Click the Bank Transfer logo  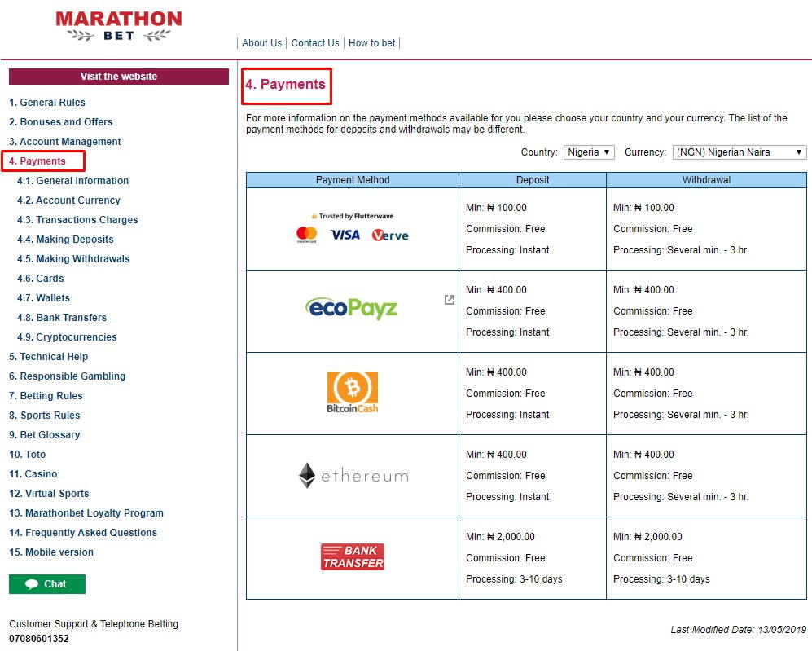click(352, 557)
